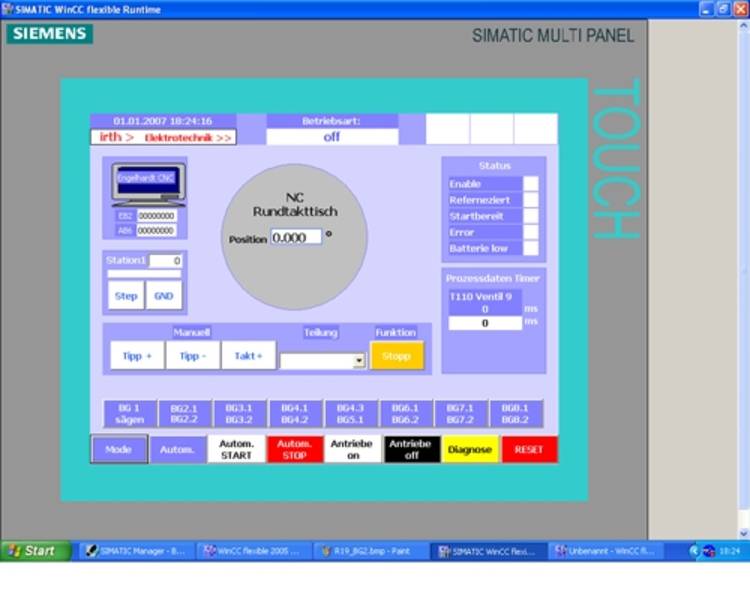Image resolution: width=750 pixels, height=600 pixels.
Task: Open the BG8.1 BG8.2 tab
Action: [515, 414]
